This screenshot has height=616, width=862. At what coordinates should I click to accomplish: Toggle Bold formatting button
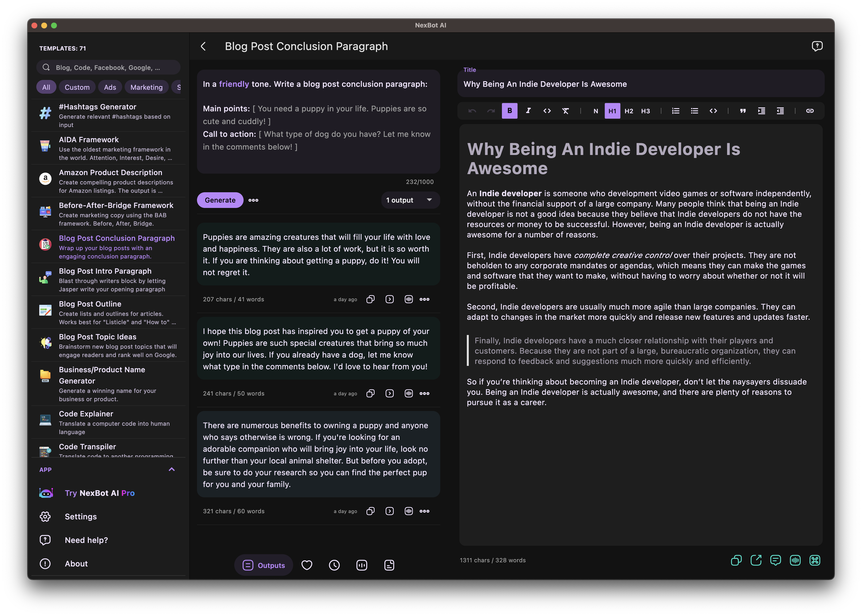tap(509, 111)
